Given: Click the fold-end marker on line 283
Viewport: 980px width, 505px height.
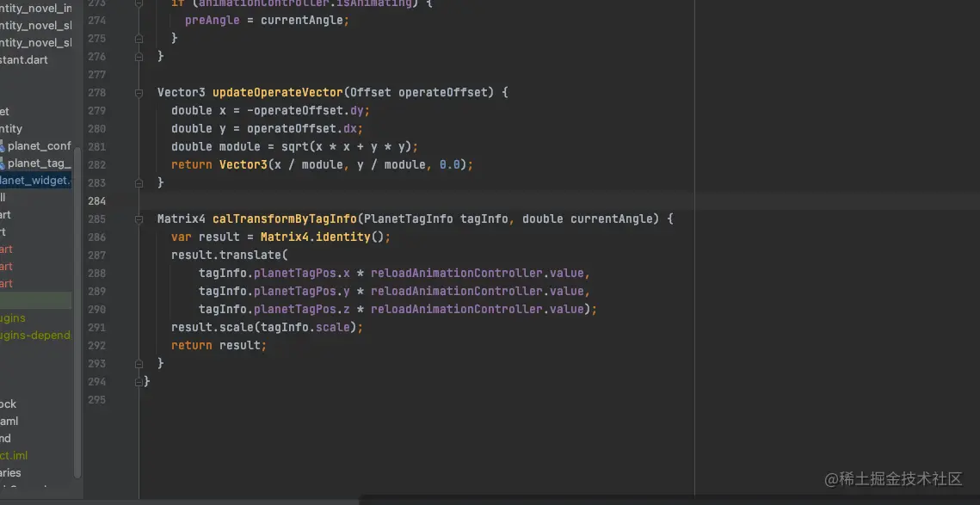Looking at the screenshot, I should 139,183.
